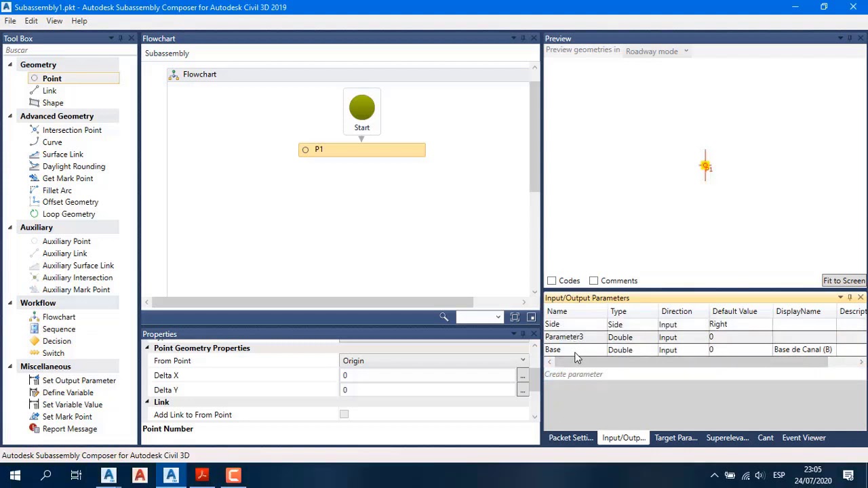The width and height of the screenshot is (868, 488).
Task: Open the File menu
Action: click(x=10, y=21)
